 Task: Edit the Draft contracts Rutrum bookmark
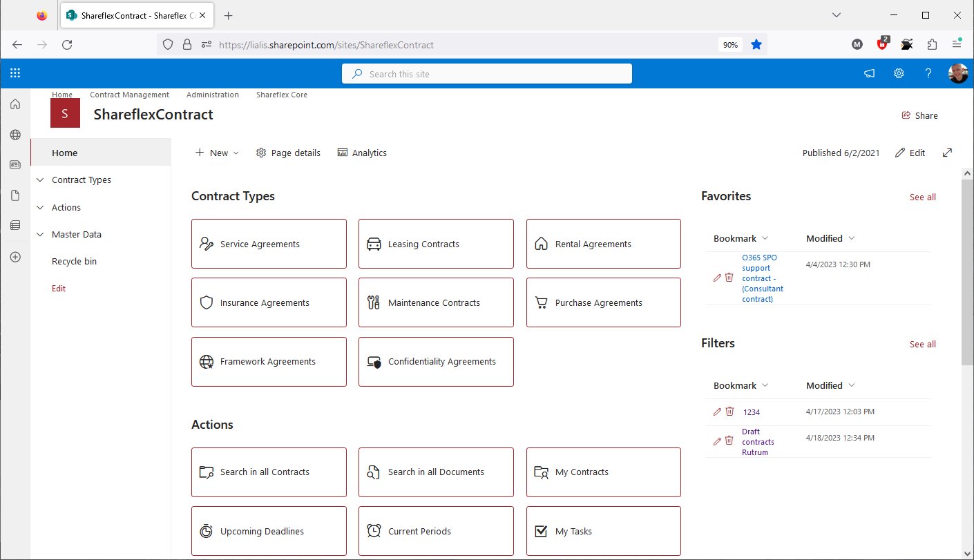717,441
